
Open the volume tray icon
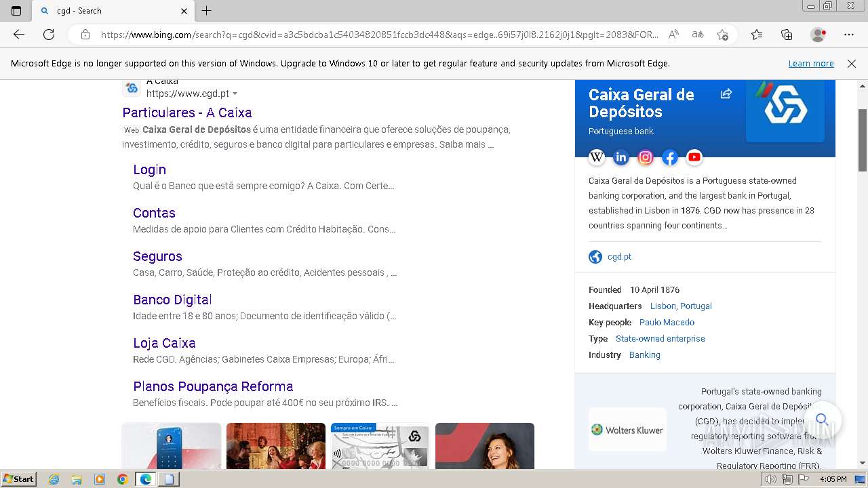pos(770,479)
